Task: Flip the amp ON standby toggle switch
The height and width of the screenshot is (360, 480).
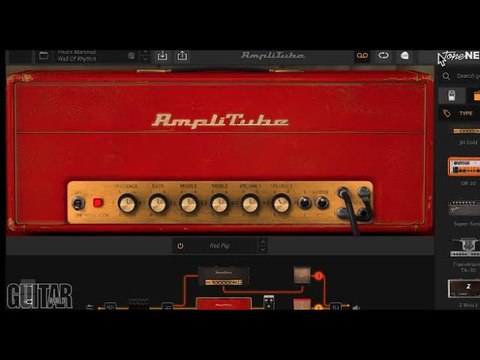Action: pyautogui.click(x=78, y=203)
